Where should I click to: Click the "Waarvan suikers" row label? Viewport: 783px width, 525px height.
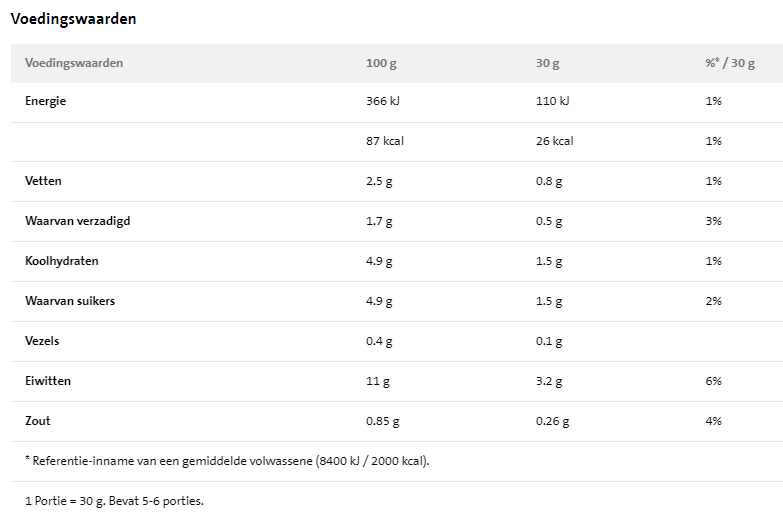pos(70,301)
